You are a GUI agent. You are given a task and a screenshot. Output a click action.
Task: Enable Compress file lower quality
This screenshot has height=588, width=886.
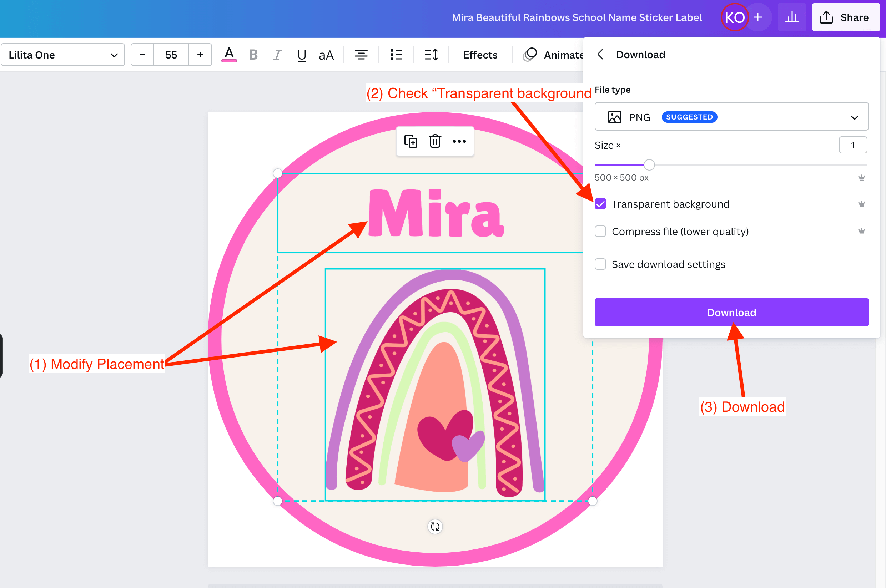click(600, 231)
